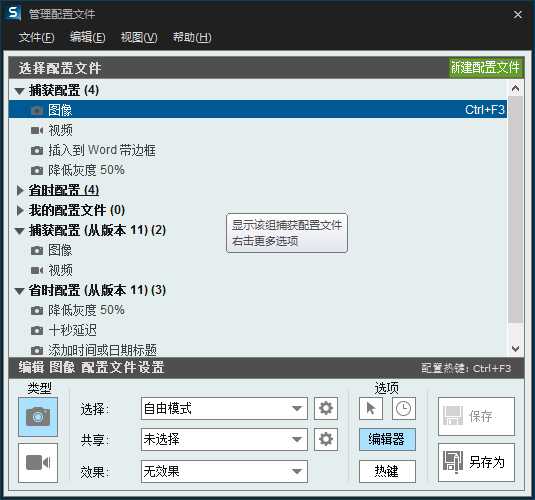The image size is (535, 500).
Task: Toggle the 编辑器 preview option
Action: click(x=387, y=439)
